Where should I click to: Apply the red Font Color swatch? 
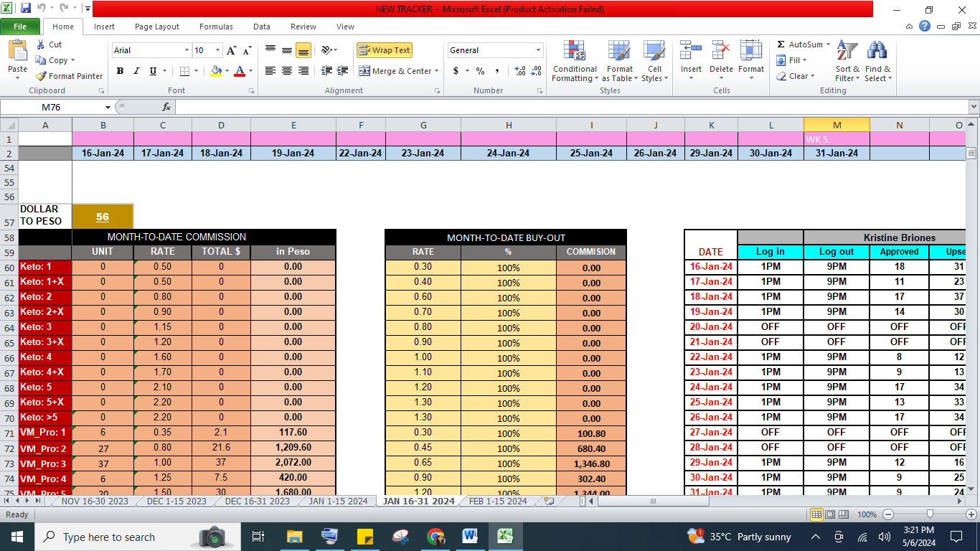point(240,71)
